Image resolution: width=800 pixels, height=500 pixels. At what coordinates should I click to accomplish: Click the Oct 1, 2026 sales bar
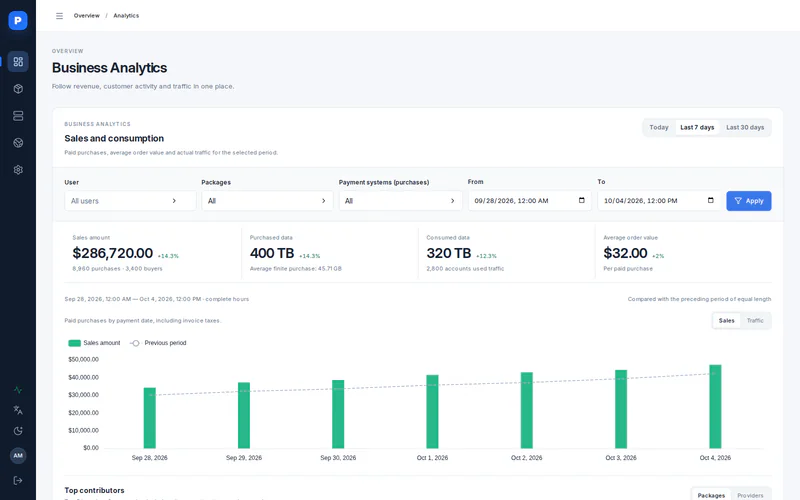[432, 412]
